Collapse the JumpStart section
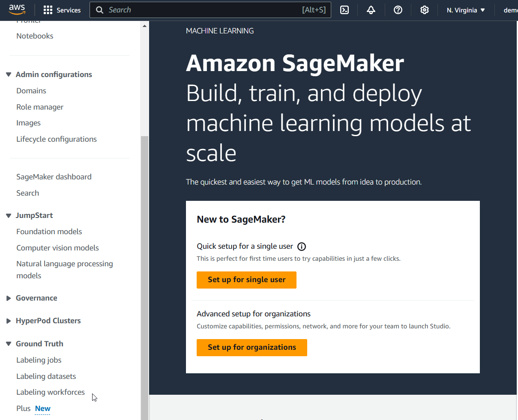Viewport: 518px width, 420px height. tap(9, 215)
